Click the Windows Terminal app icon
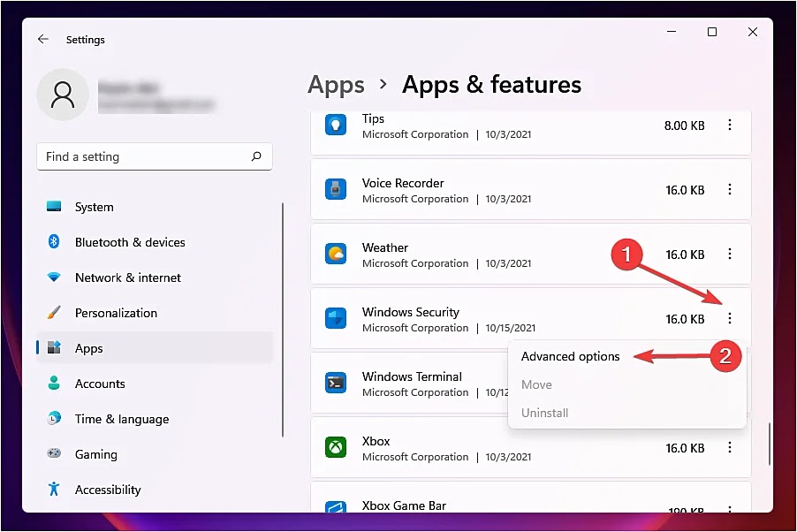The height and width of the screenshot is (532, 797). (336, 383)
